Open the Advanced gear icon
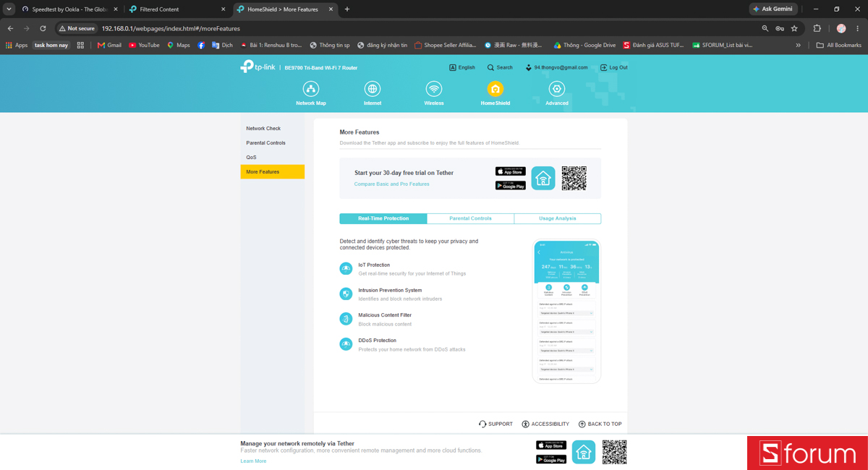The height and width of the screenshot is (470, 868). 557,89
